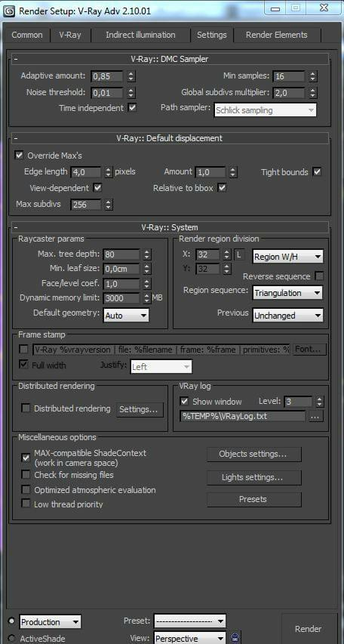Click the Max subdivs spinner arrows

[x=109, y=204]
